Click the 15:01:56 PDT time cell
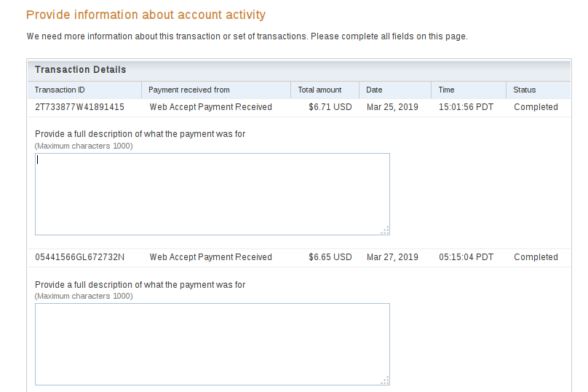Viewport: 588px width, 392px height. [x=466, y=107]
